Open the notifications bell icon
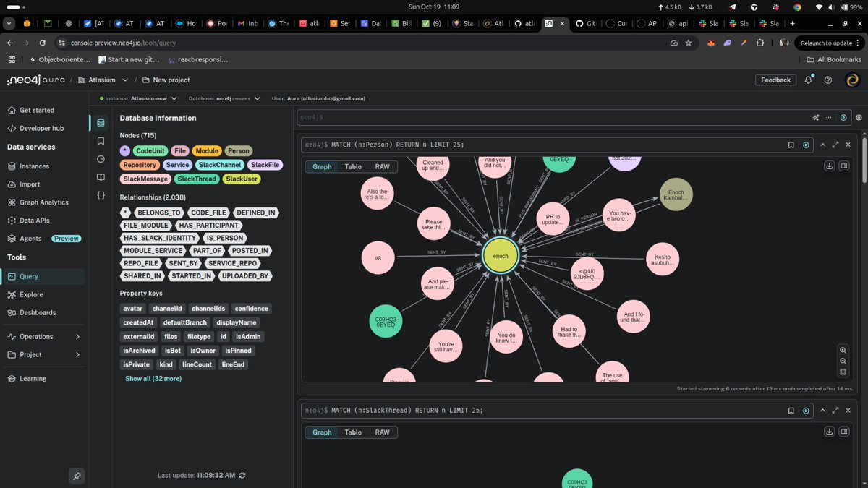The width and height of the screenshot is (868, 488). 809,80
